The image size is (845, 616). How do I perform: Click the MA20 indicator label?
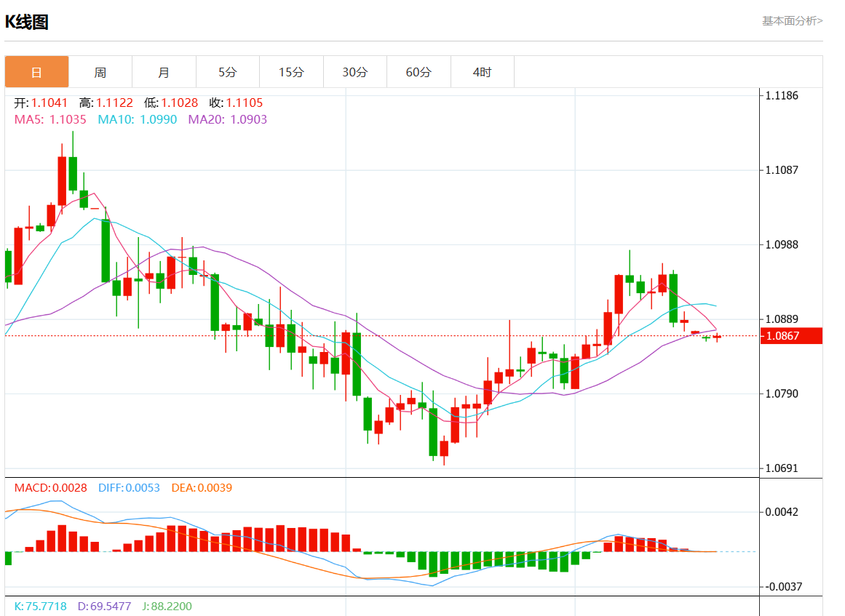pos(227,119)
